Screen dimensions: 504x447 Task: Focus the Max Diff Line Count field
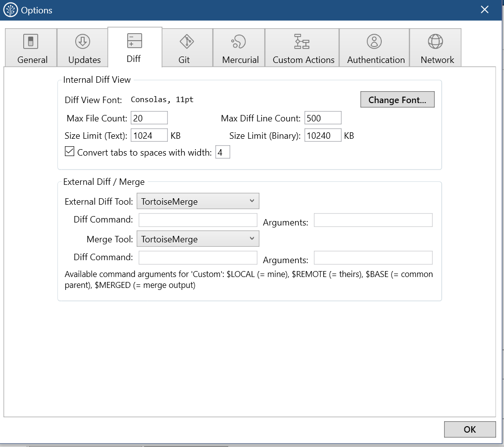[323, 118]
